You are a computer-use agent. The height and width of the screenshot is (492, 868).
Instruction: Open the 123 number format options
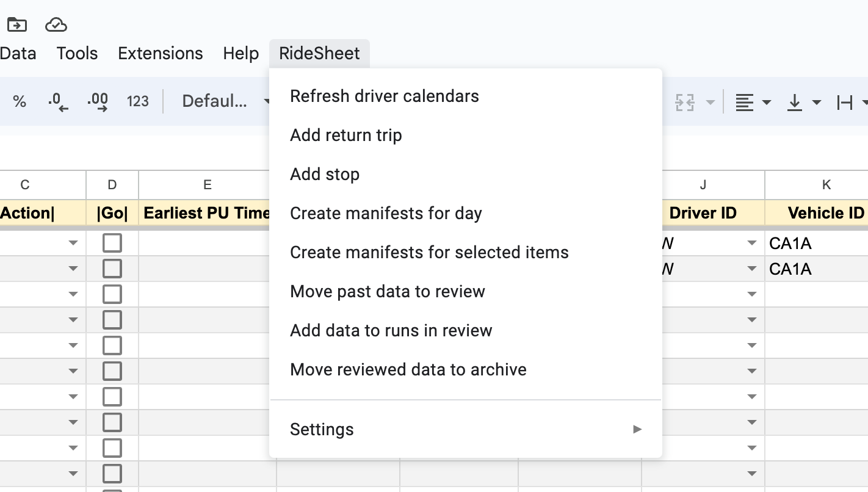click(x=138, y=101)
